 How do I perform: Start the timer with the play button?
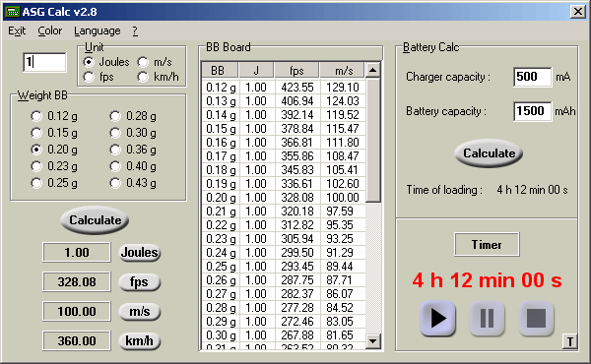[x=437, y=318]
